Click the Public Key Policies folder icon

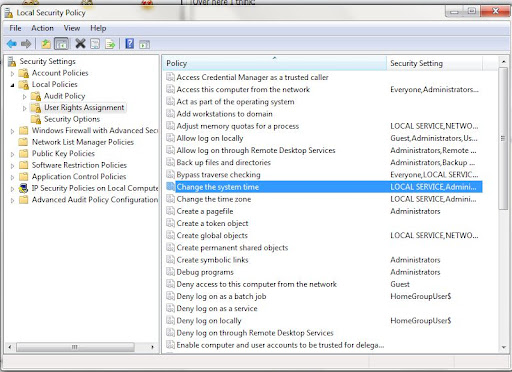click(23, 154)
